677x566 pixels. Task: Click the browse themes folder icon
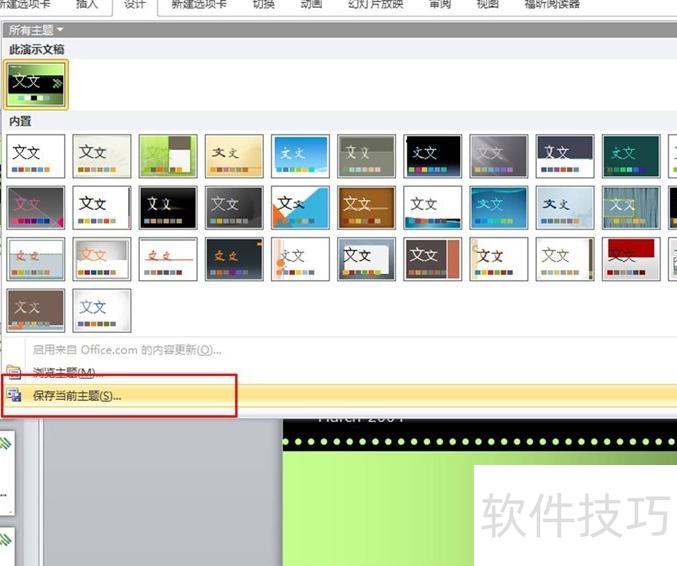[x=14, y=372]
